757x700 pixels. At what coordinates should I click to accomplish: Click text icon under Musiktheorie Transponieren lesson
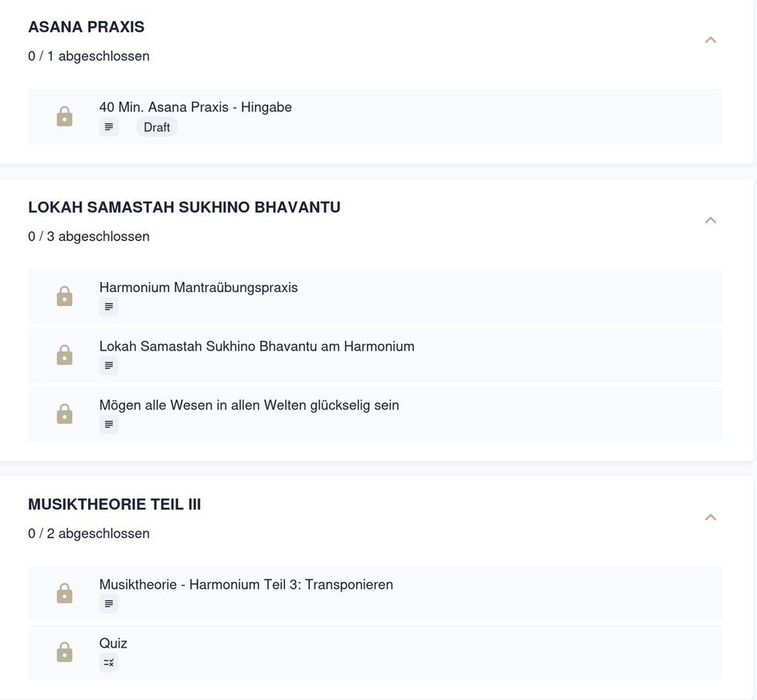pyautogui.click(x=109, y=603)
